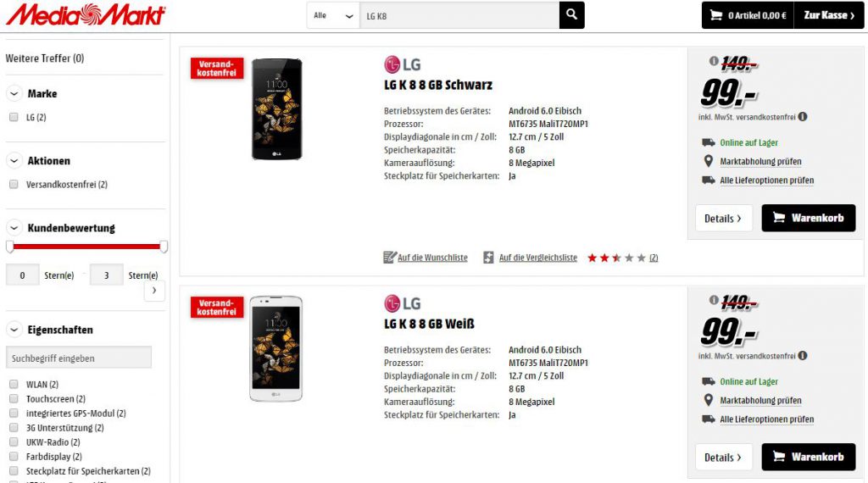Click the wishlist icon for LG K8 Schwarz
Screen dimensions: 868x483
point(390,258)
